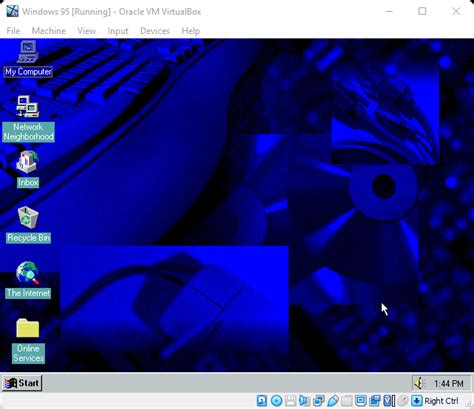Click the VirtualBox mouse integration indicator
The width and height of the screenshot is (474, 409).
point(403,400)
